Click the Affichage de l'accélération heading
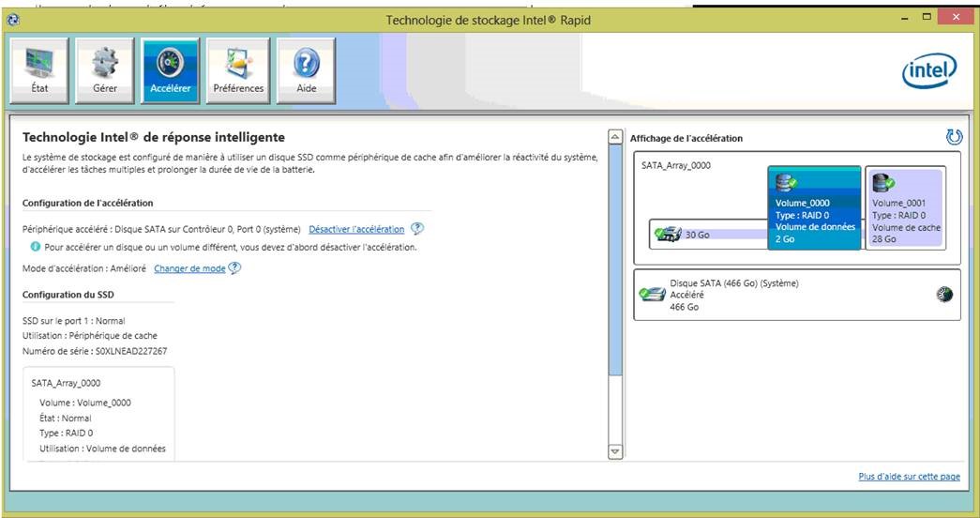This screenshot has width=980, height=518. pyautogui.click(x=686, y=138)
